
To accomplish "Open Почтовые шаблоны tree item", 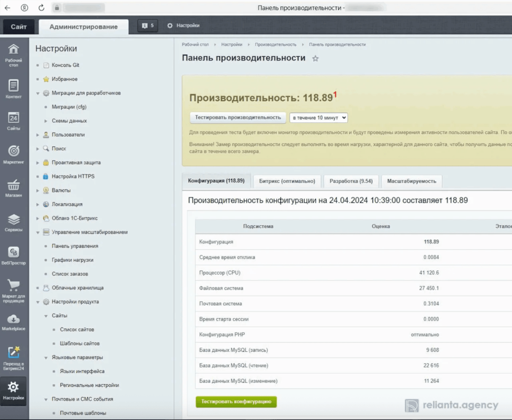I will pos(83,413).
